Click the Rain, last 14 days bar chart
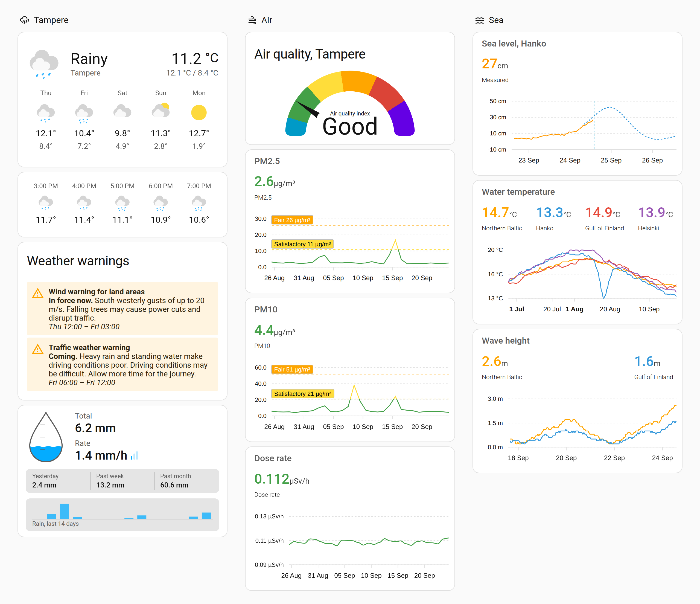 [122, 515]
